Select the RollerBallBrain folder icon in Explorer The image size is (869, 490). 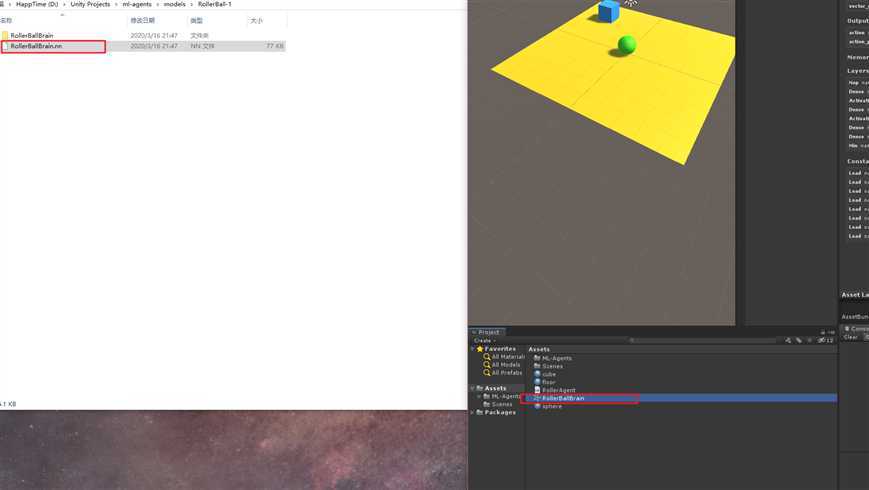pos(5,35)
